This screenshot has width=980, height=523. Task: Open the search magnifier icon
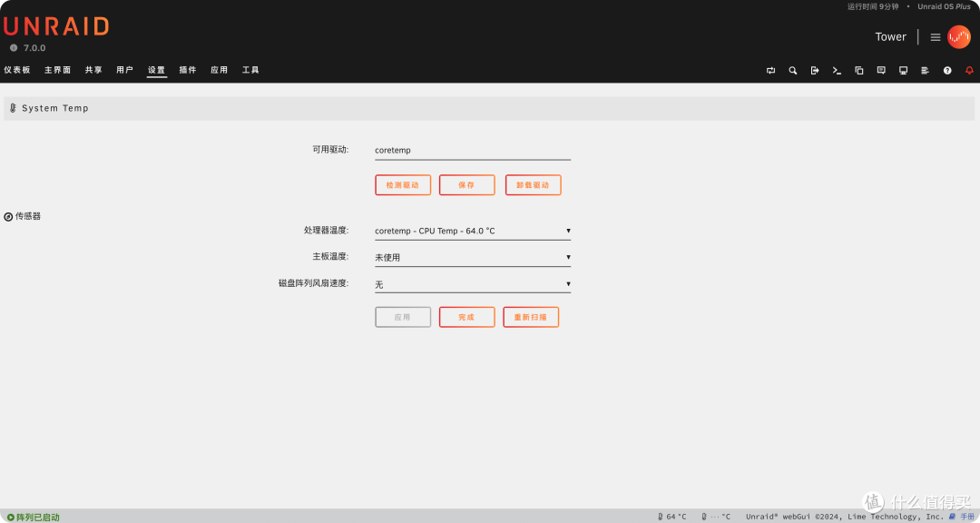click(792, 71)
